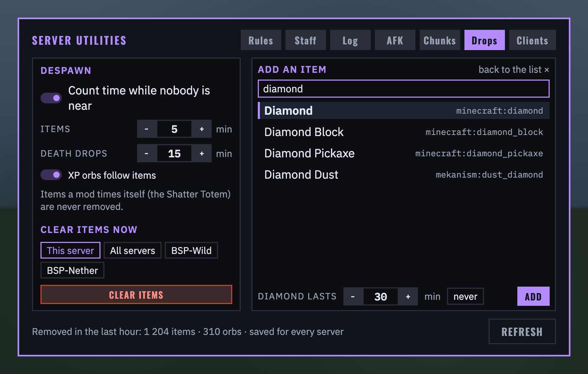
Task: Toggle Count time while nobody is near
Action: 51,98
